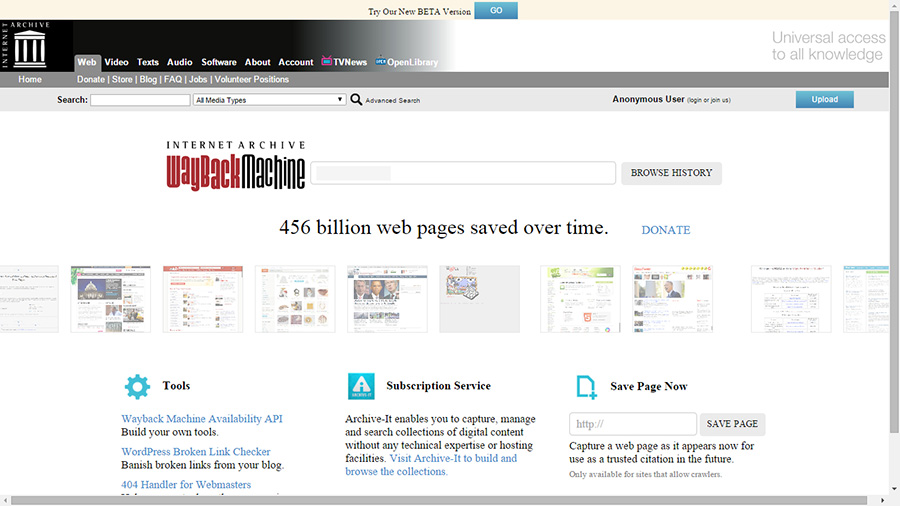Image resolution: width=900 pixels, height=506 pixels.
Task: Click the TVNews icon tab
Action: (x=344, y=62)
